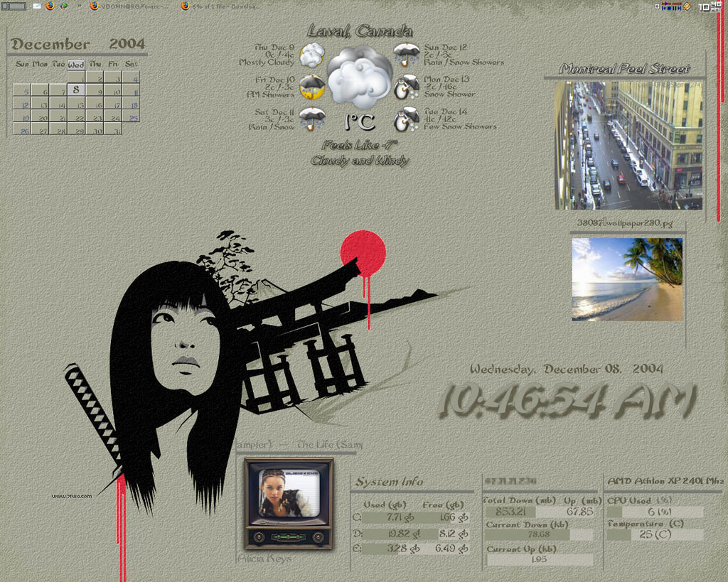
Task: Click the 'Cloudy and Windy' condition text
Action: 360,161
